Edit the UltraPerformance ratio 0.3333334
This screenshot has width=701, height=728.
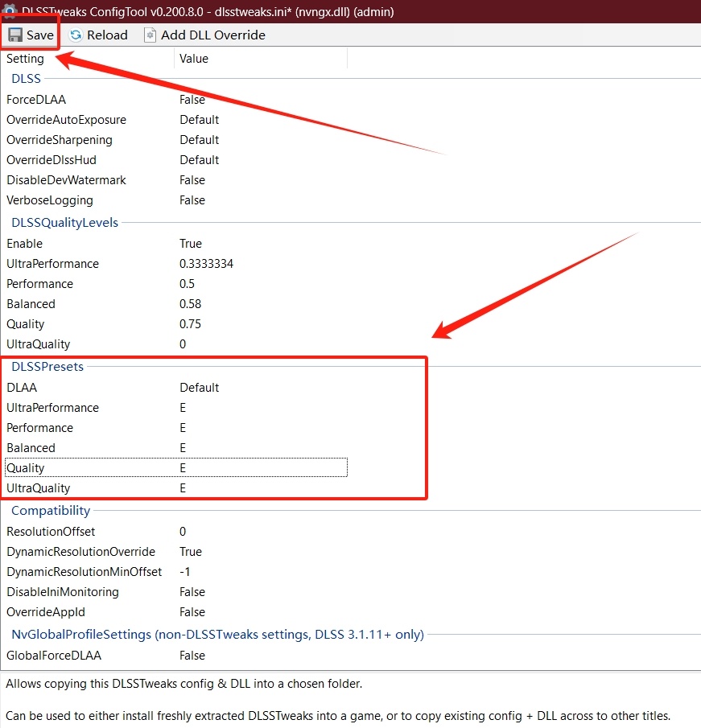206,264
